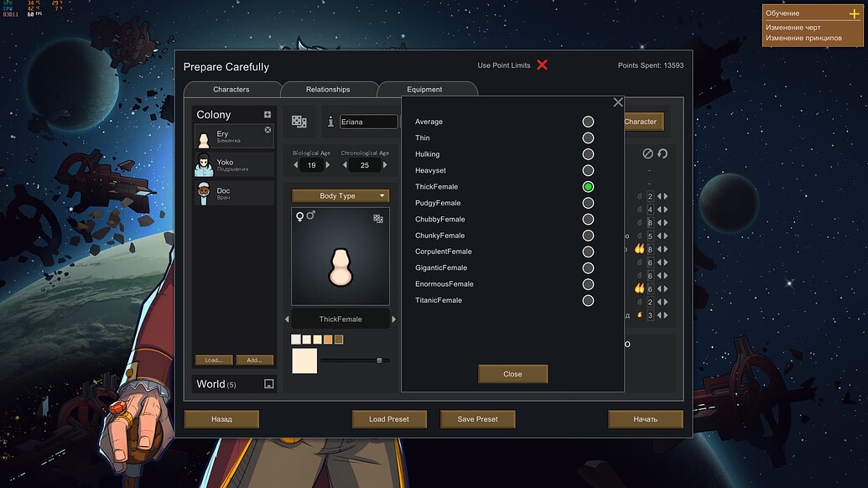Go to next body type with right arrow
This screenshot has width=868, height=488.
(393, 319)
